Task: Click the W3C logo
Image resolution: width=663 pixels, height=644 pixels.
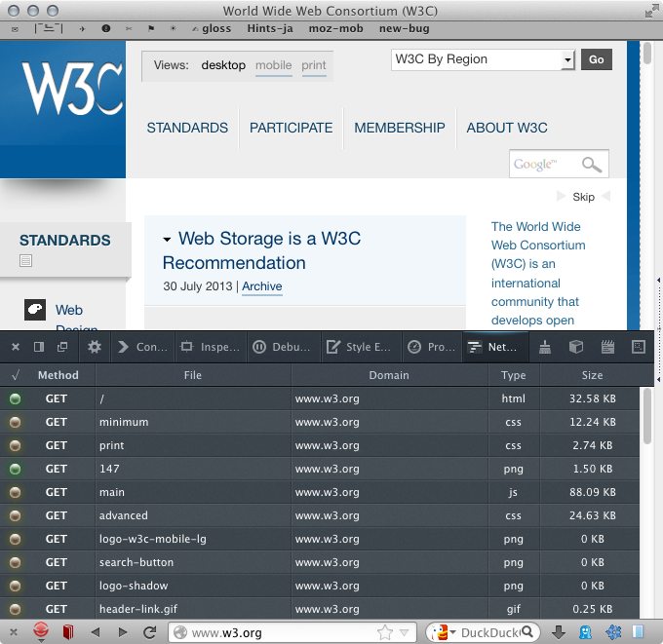Action: pos(72,89)
